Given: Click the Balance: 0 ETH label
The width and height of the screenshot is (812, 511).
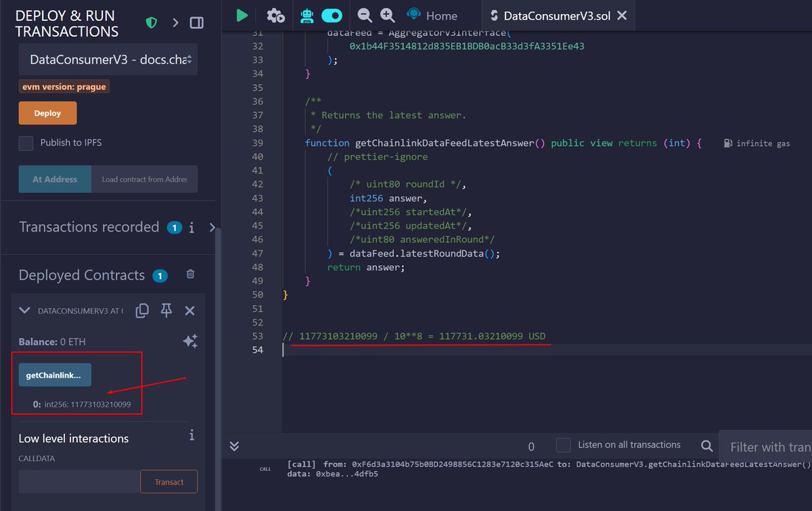Looking at the screenshot, I should point(52,342).
